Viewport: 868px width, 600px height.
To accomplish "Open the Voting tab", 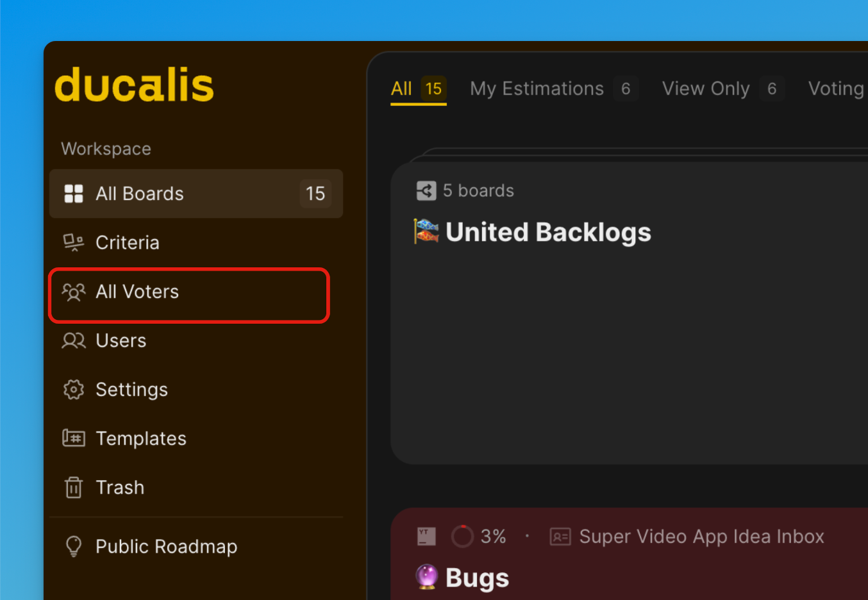I will [836, 88].
